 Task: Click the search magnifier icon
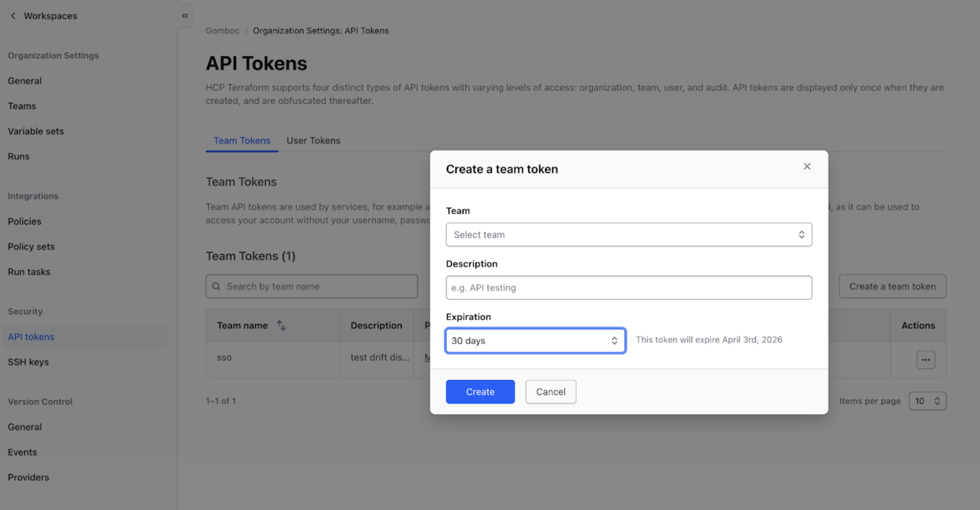(216, 286)
